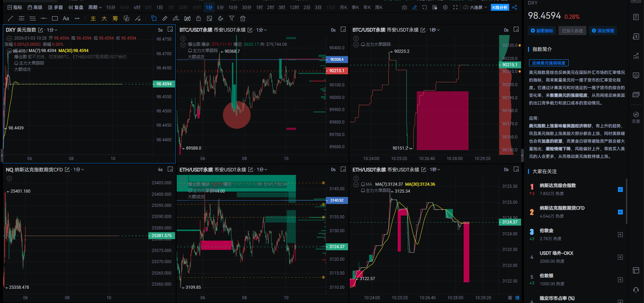Open DXY chart 1分 interval dropdown
644x303 pixels.
click(52, 30)
